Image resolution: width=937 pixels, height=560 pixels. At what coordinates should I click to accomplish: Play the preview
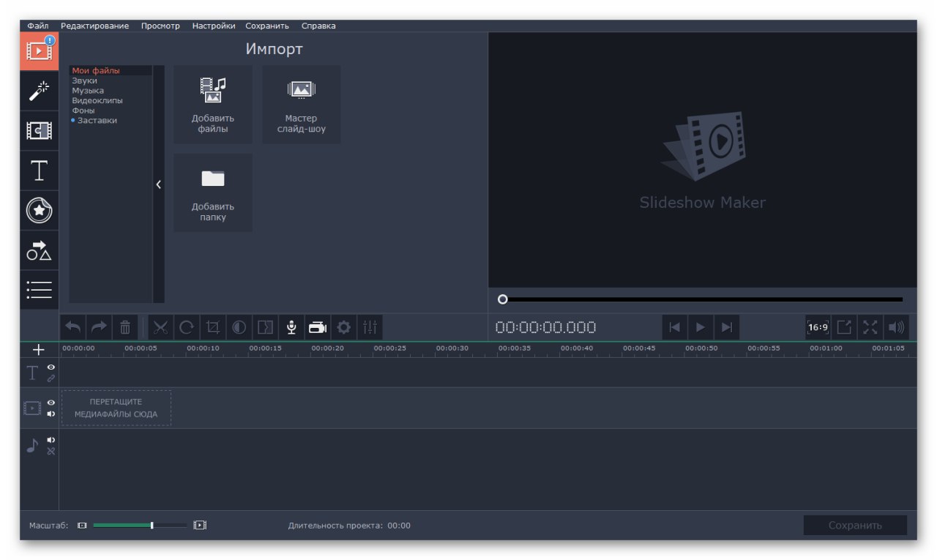tap(701, 327)
